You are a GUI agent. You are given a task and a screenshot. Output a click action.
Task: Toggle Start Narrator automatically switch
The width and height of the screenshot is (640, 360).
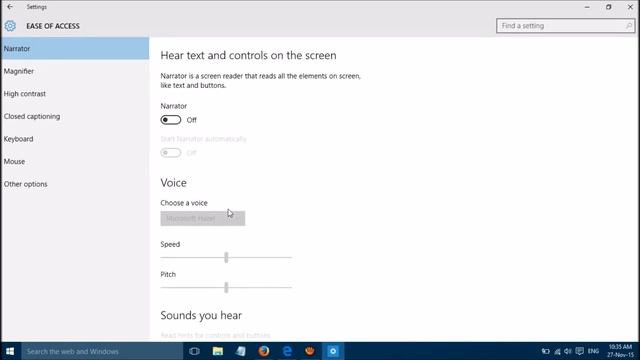[171, 153]
